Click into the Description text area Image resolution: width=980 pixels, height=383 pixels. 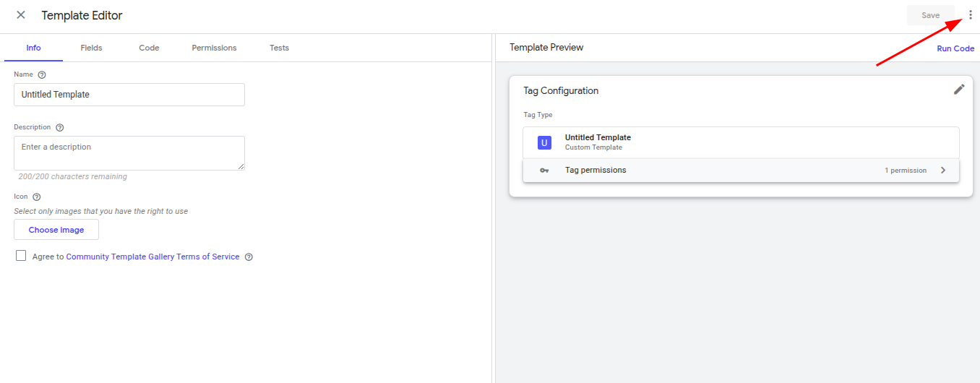[129, 153]
